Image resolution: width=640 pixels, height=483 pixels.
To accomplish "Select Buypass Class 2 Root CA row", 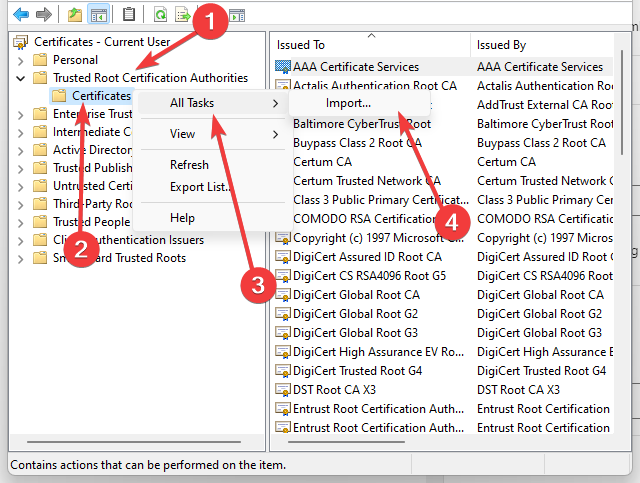I will 443,143.
